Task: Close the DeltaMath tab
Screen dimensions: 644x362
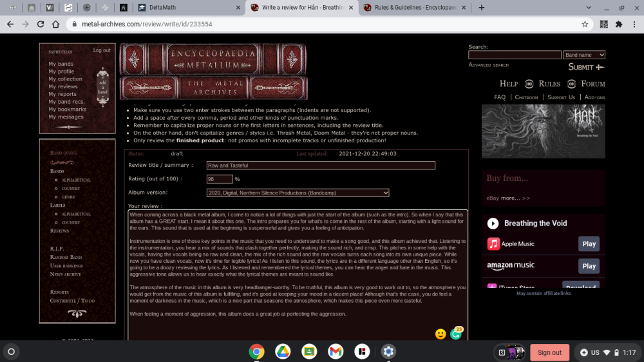Action: pyautogui.click(x=238, y=7)
